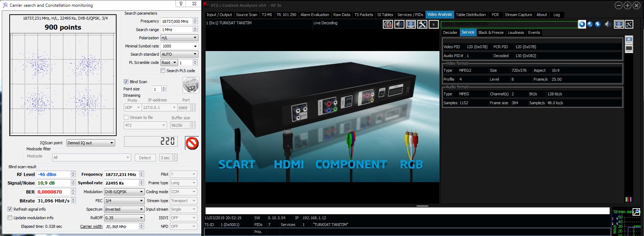644x236 pixels.
Task: Stop scanning with red prohibit button
Action: [x=192, y=143]
